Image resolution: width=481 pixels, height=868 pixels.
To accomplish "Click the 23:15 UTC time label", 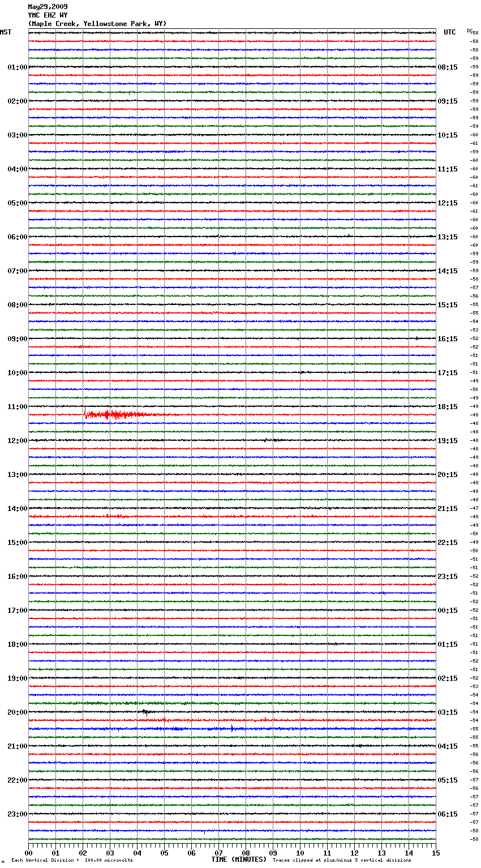I will click(448, 577).
